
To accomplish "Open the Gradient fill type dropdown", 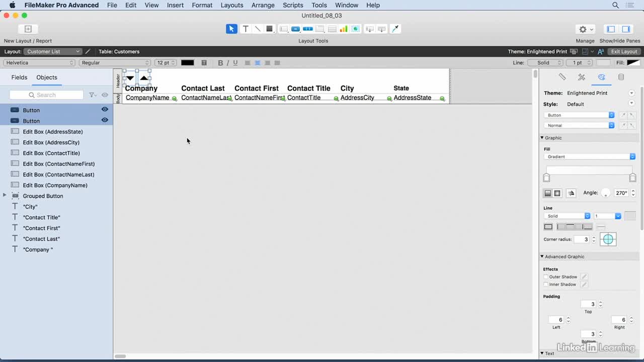I will coord(590,157).
